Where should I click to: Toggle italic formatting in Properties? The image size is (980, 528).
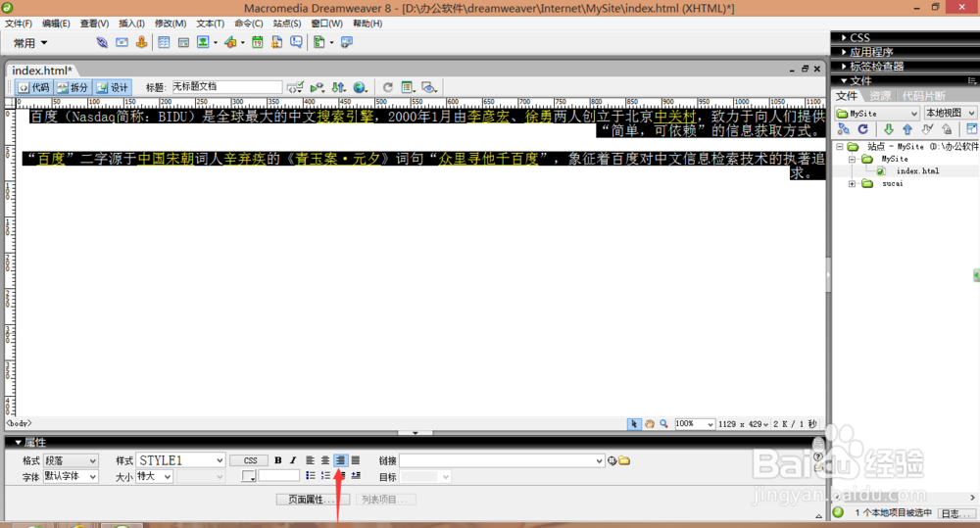tap(292, 460)
